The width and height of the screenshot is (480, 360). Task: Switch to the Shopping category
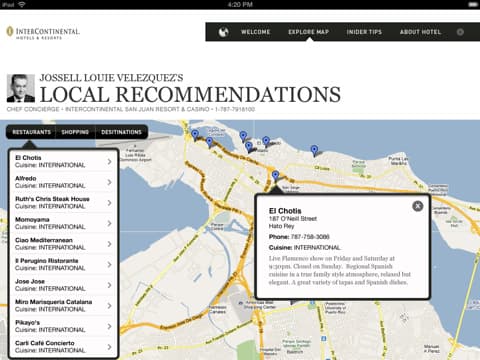[75, 132]
